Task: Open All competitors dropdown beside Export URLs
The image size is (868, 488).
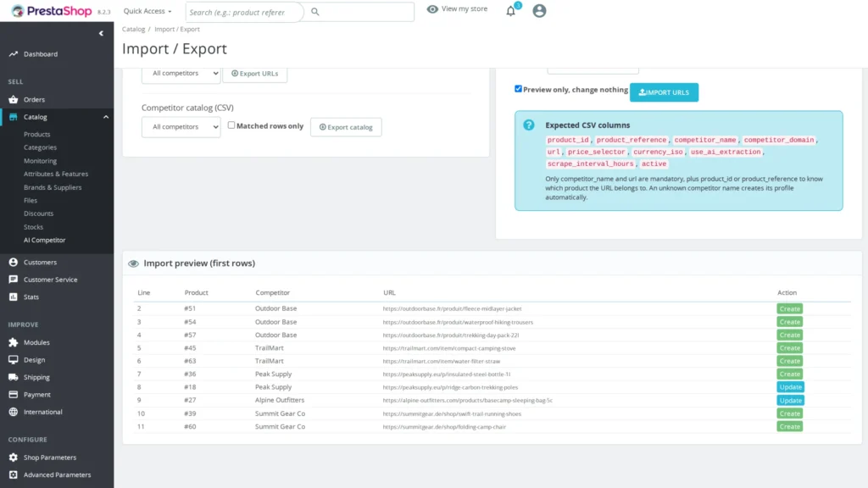Action: tap(181, 73)
